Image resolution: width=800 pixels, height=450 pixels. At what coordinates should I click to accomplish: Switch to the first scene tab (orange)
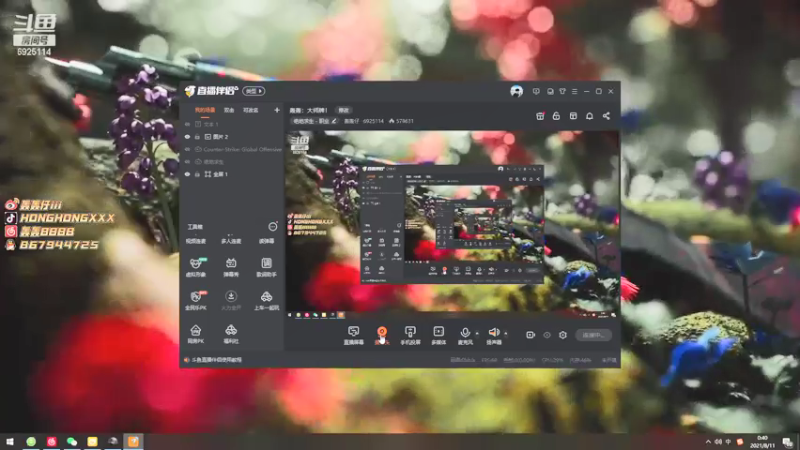tap(205, 110)
